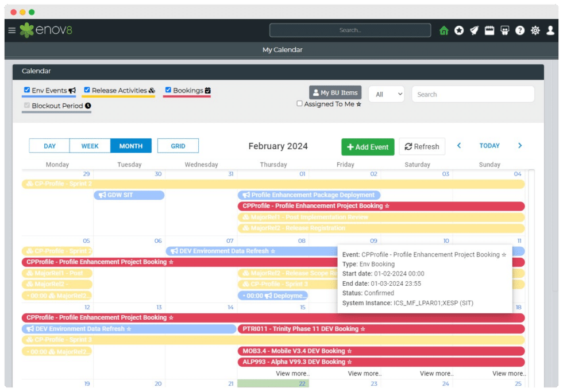Open the All filter dropdown
The height and width of the screenshot is (392, 563).
[386, 94]
